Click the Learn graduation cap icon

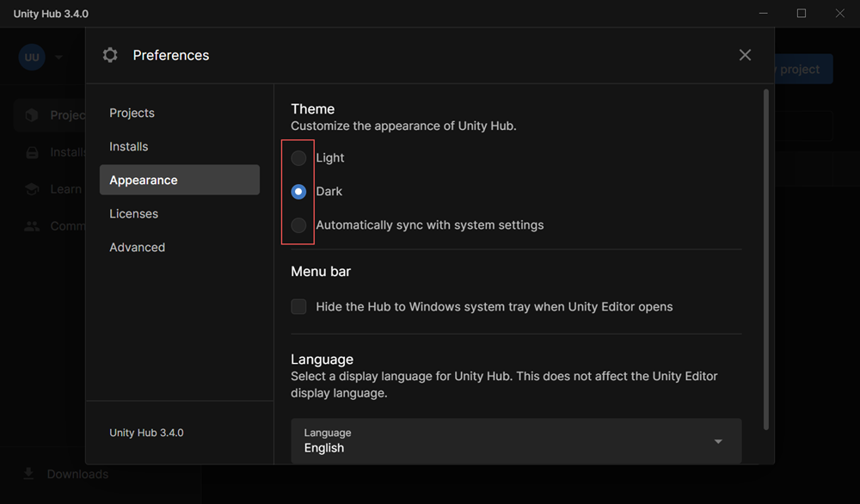tap(32, 189)
